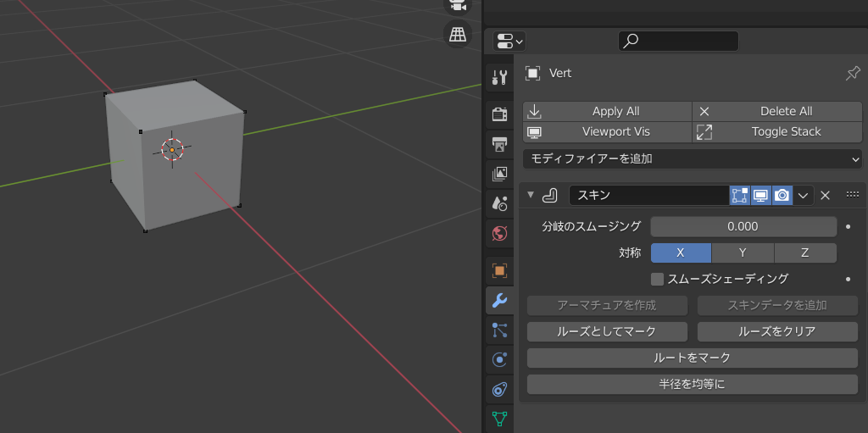Toggle Skin modifier render display
Screen dimensions: 868x433
pos(782,195)
